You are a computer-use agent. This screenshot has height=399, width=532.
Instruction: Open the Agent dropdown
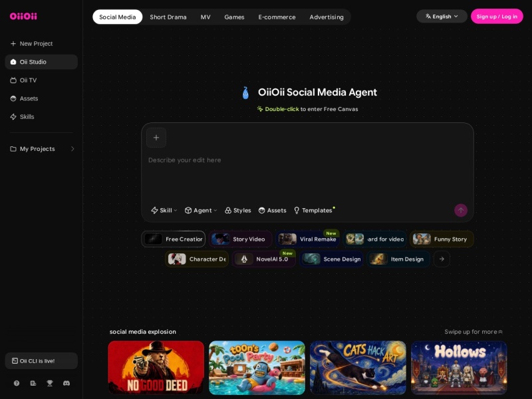(201, 210)
